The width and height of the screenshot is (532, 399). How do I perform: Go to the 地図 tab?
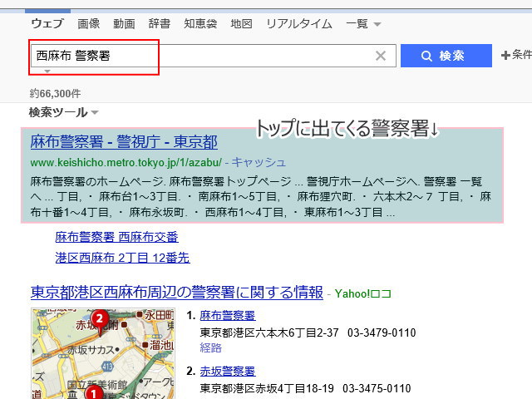[241, 24]
